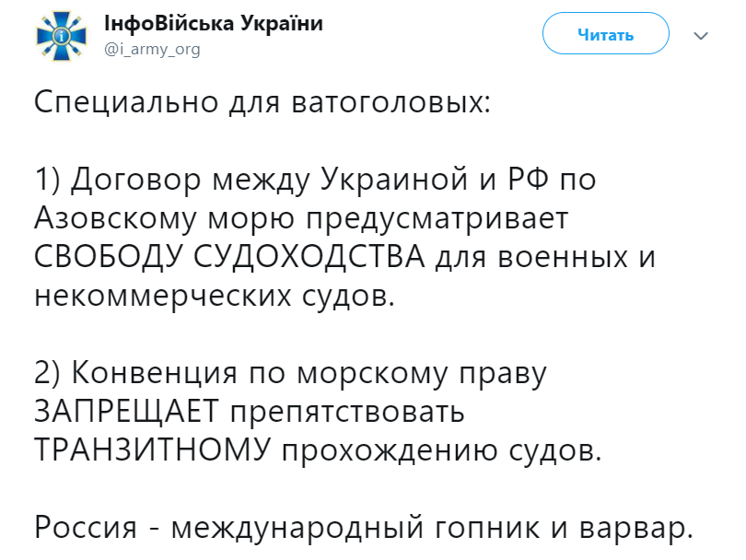Click the line 'Специально для ватоголовых:'
This screenshot has height=560, width=746.
point(262,102)
